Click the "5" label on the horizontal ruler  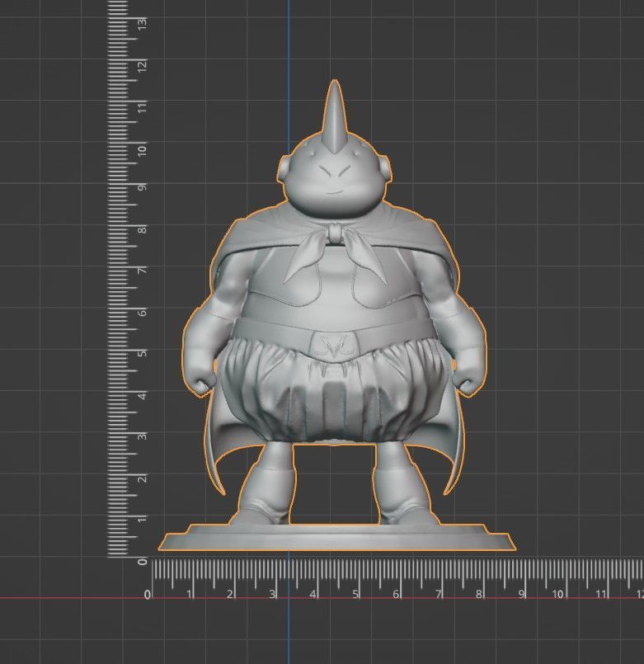pos(355,594)
